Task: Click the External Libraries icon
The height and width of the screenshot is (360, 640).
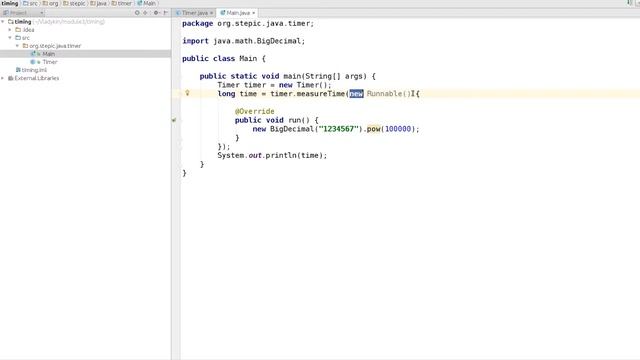Action: coord(11,78)
